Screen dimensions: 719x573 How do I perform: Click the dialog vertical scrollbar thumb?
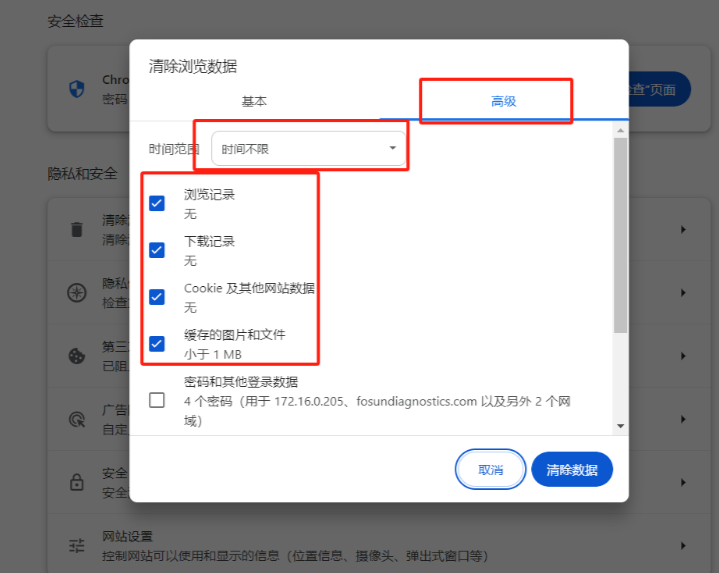click(620, 235)
